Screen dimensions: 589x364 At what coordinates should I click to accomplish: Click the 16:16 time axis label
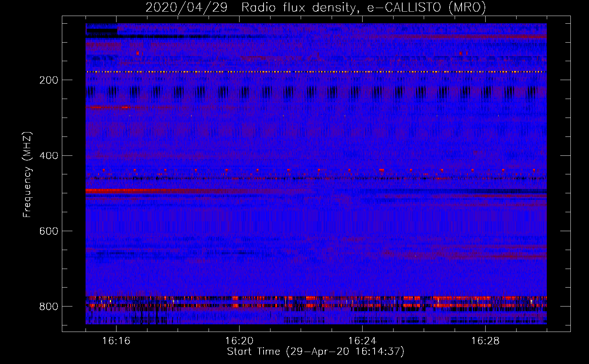tap(116, 341)
